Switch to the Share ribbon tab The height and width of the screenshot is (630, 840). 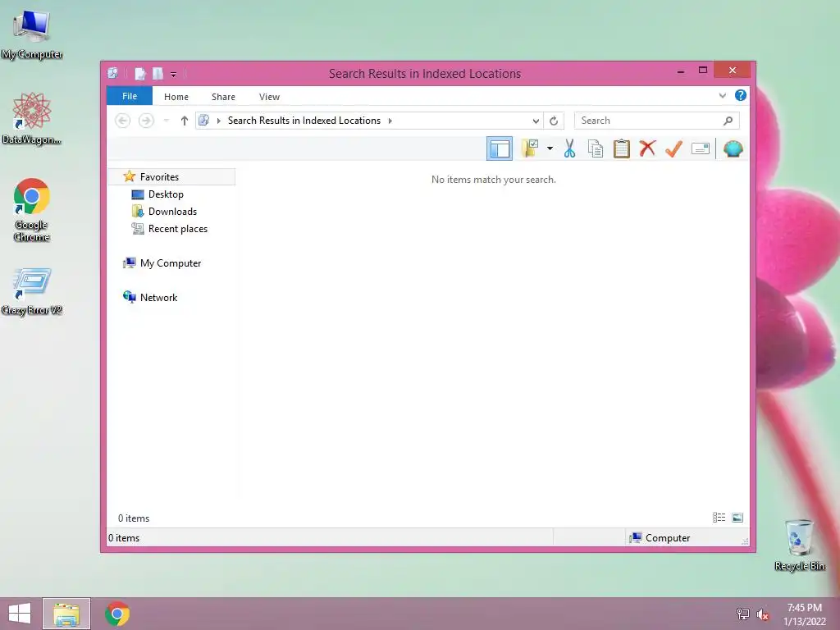point(223,97)
